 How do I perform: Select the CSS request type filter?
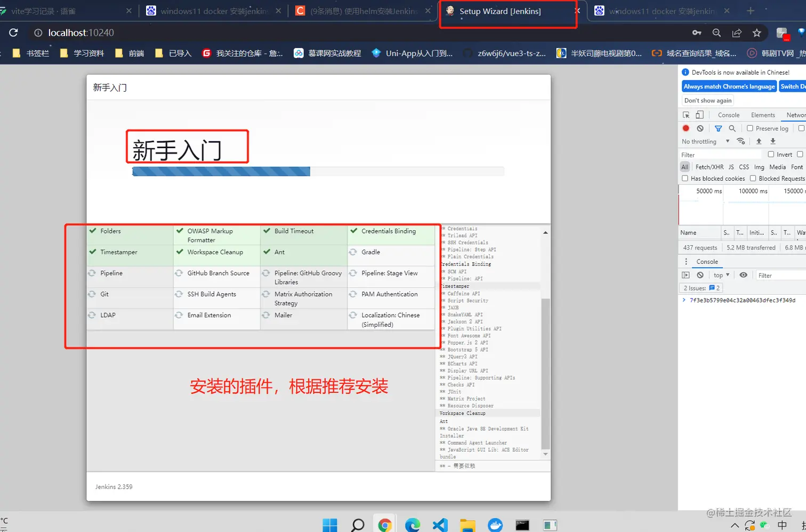pos(744,167)
